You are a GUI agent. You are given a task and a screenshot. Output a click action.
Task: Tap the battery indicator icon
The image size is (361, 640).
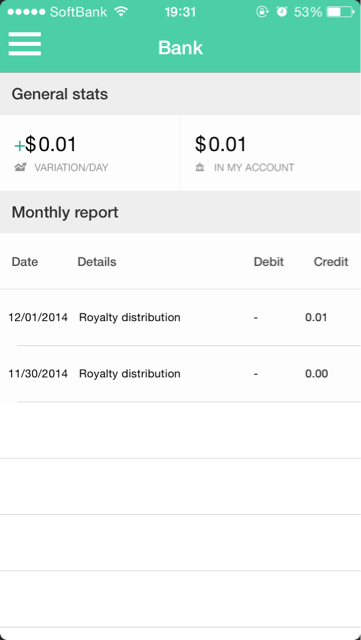(x=341, y=12)
